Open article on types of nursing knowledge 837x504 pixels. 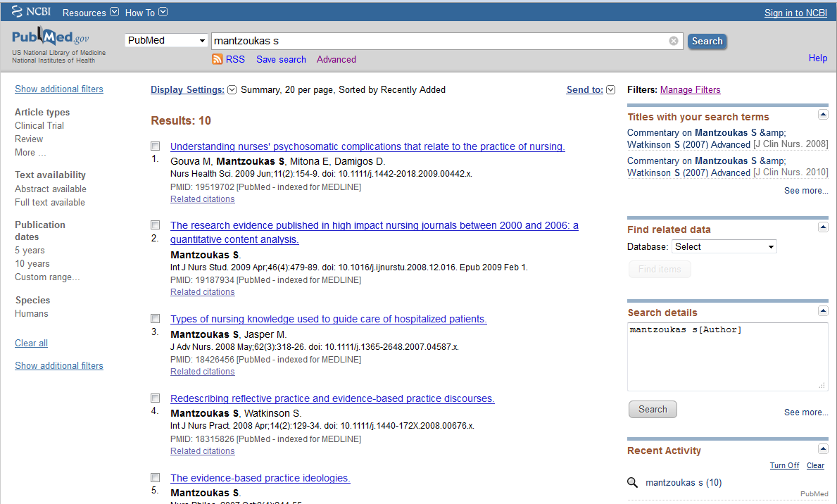coord(328,319)
